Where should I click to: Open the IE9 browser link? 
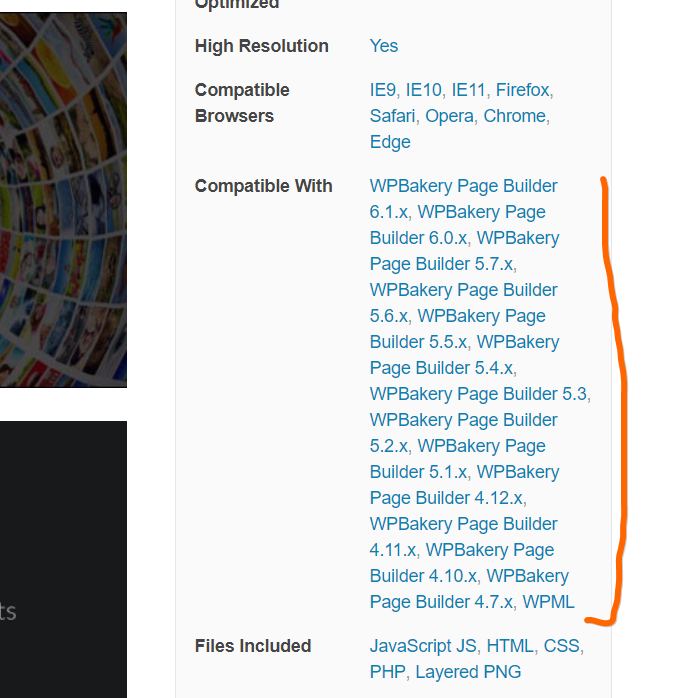(x=382, y=90)
